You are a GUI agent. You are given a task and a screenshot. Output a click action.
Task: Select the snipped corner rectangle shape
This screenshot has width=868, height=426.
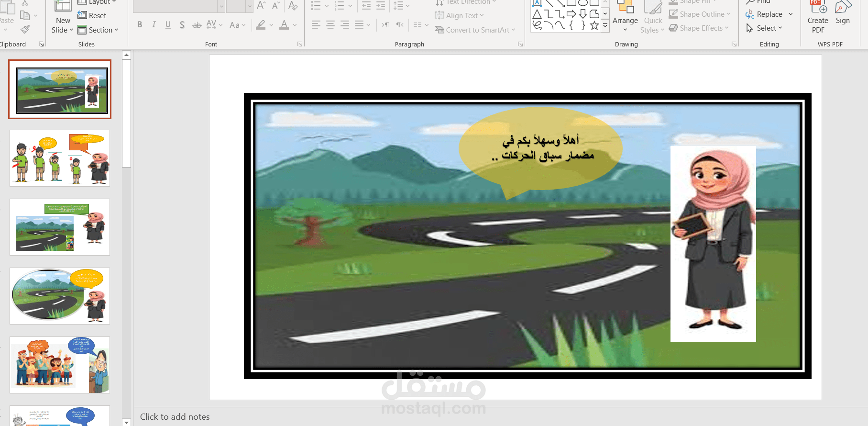click(594, 14)
